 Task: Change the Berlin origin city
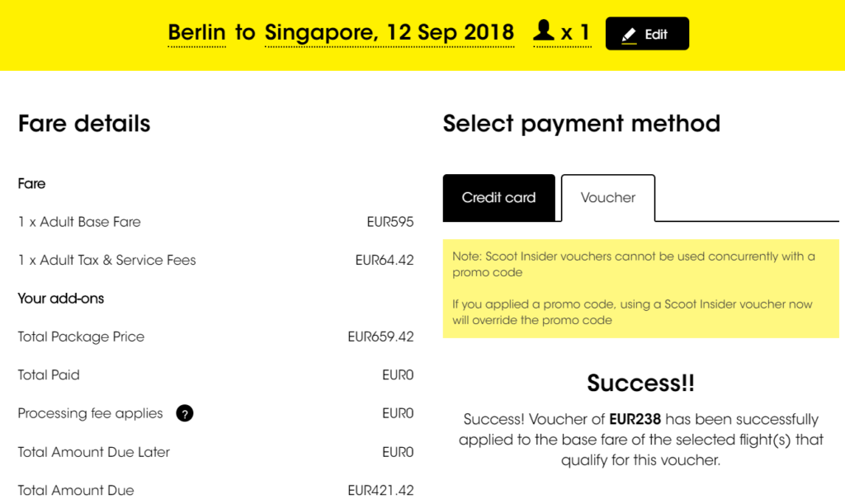[x=196, y=33]
